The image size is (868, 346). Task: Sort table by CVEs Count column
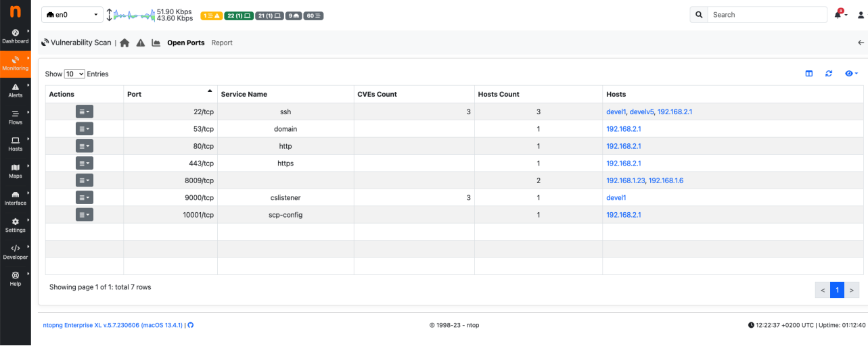click(x=414, y=94)
